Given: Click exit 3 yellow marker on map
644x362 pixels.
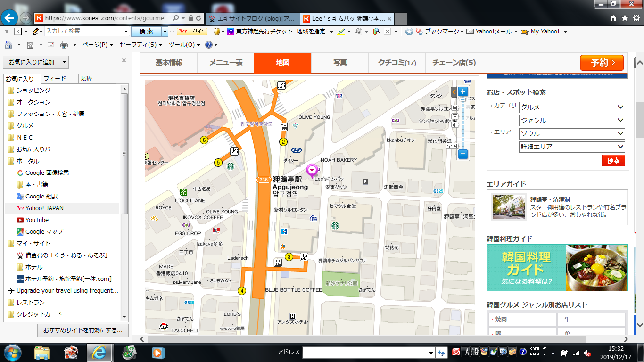Looking at the screenshot, I should point(289,257).
